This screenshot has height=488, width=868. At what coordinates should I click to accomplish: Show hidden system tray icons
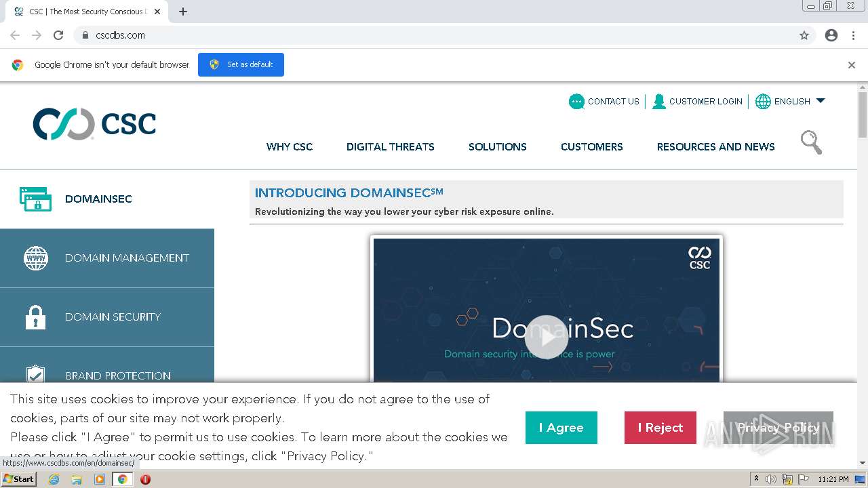pyautogui.click(x=756, y=479)
